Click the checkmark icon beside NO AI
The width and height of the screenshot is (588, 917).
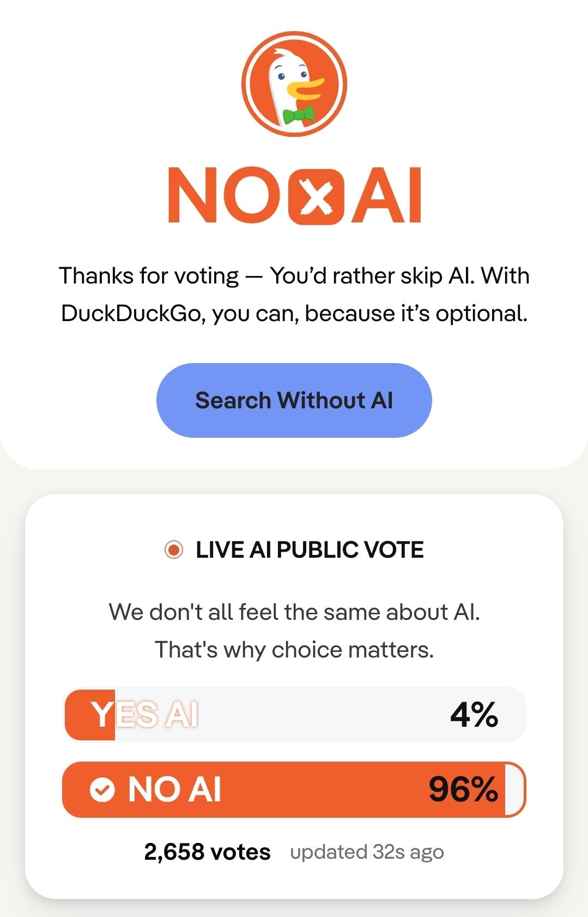(x=102, y=789)
